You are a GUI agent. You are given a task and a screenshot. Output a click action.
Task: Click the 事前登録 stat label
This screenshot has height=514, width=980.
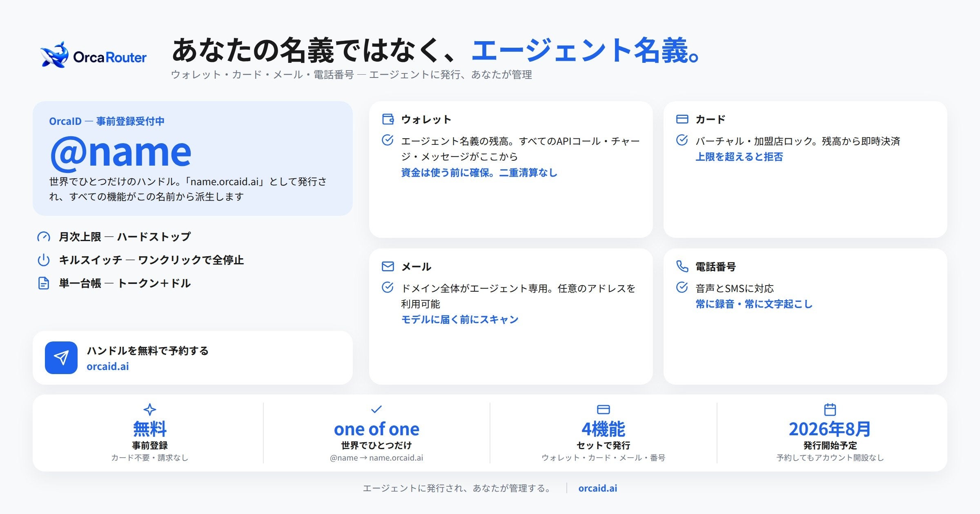click(x=150, y=445)
